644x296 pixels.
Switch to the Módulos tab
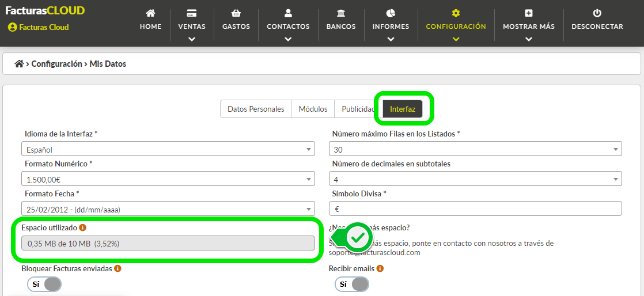click(313, 109)
